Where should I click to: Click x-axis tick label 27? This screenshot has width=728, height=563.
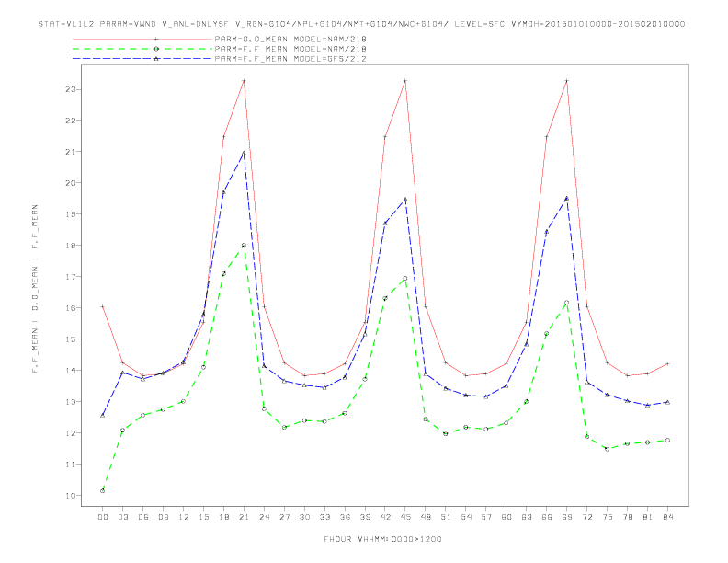[284, 517]
